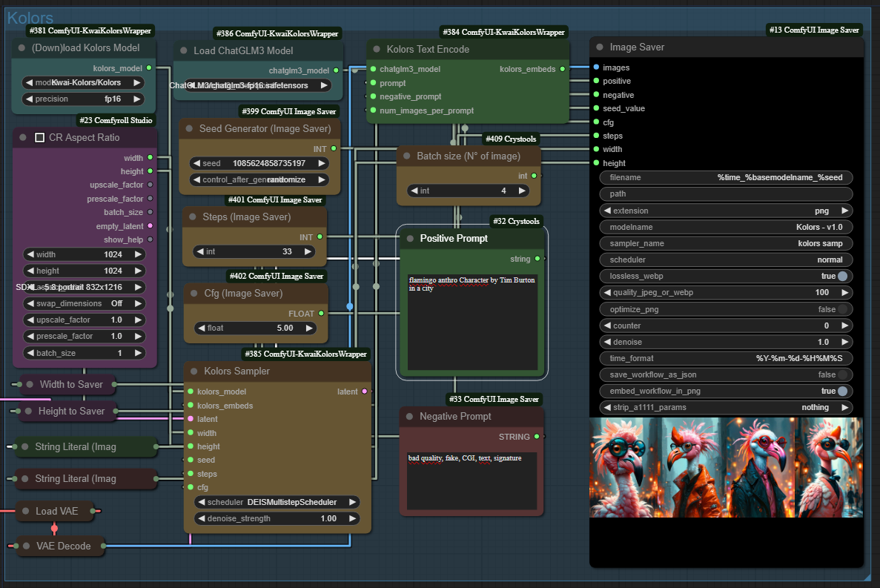This screenshot has width=880, height=588.
Task: Expand the collapsed VAE Decode node dot
Action: click(26, 546)
